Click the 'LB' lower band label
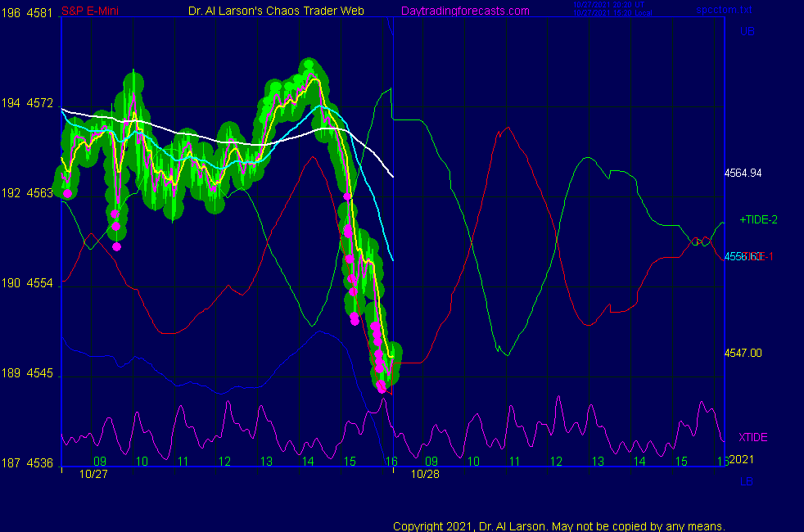 [x=747, y=481]
